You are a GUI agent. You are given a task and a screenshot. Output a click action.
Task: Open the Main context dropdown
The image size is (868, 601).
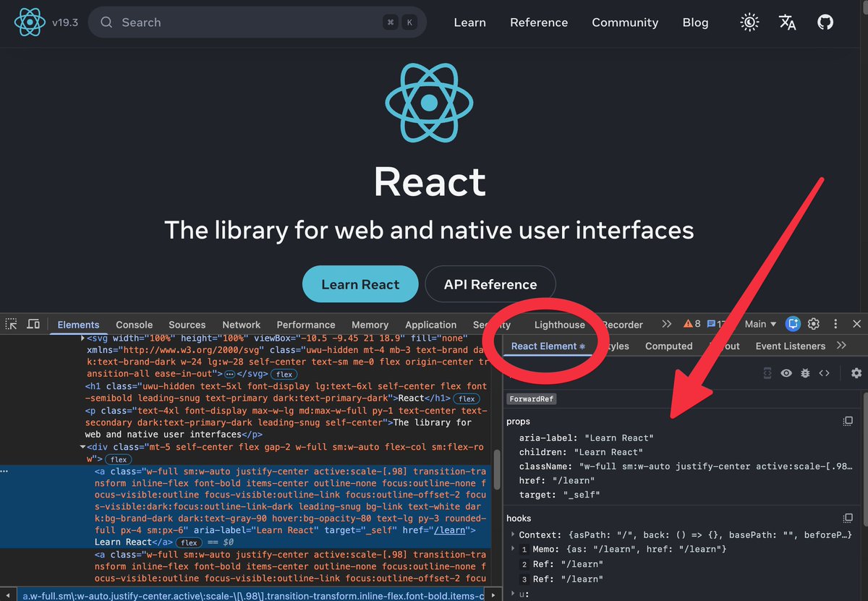760,324
